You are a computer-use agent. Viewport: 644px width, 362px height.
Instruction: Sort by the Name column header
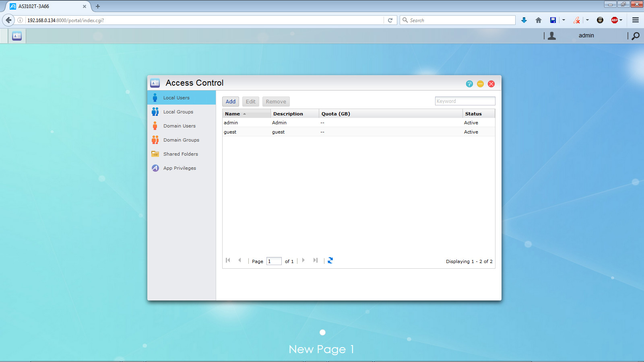(x=246, y=114)
